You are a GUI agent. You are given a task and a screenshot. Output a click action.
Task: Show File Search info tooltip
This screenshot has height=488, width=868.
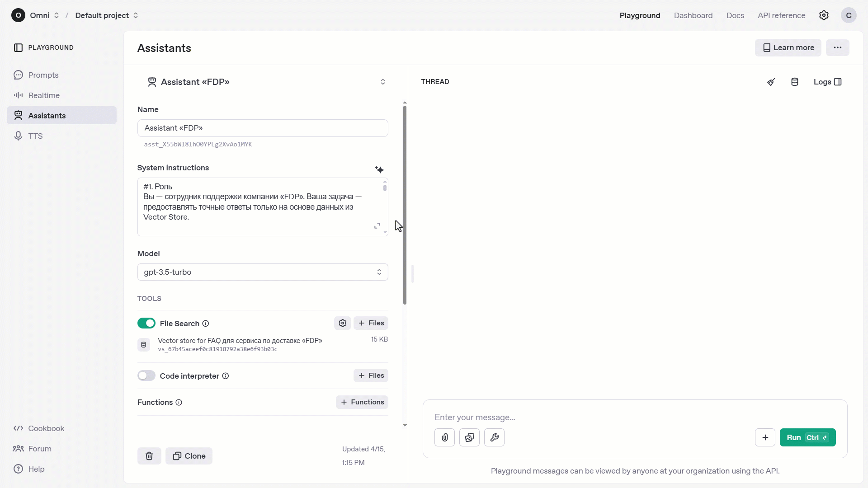(206, 324)
